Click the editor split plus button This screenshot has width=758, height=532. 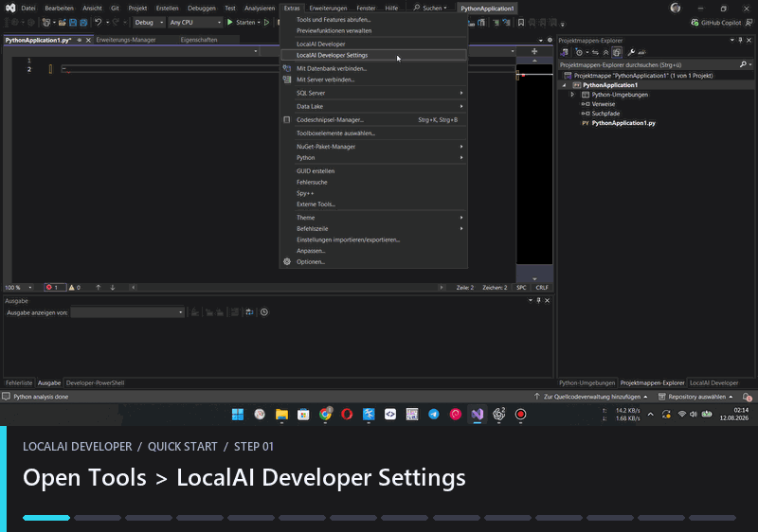(x=534, y=51)
